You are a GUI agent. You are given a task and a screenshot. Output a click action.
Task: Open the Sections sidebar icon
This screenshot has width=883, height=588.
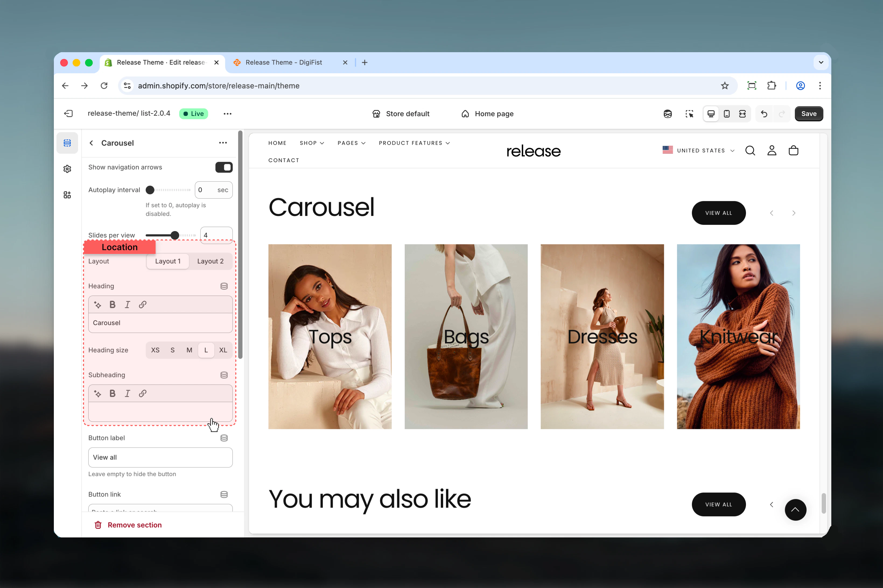(x=67, y=143)
